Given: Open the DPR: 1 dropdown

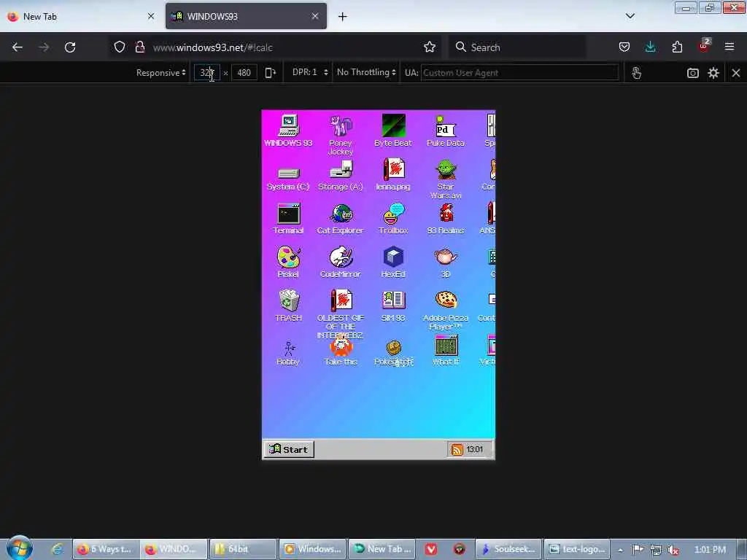Looking at the screenshot, I should [x=310, y=72].
